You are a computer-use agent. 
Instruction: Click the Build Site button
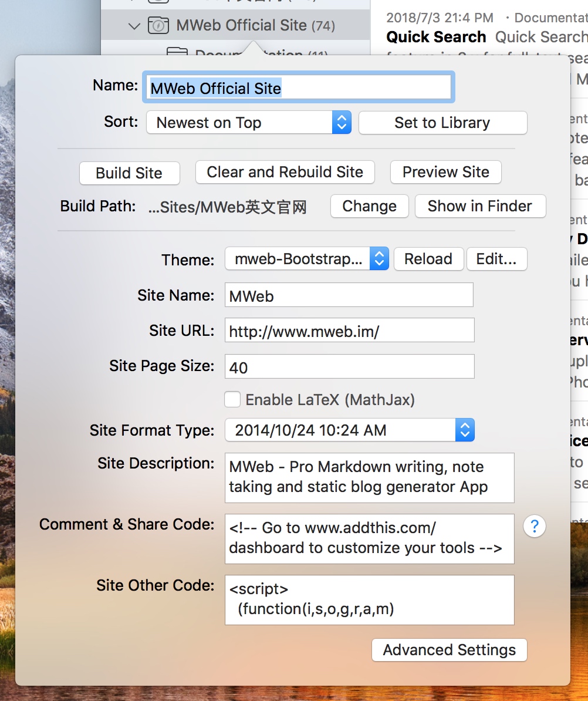(x=129, y=173)
